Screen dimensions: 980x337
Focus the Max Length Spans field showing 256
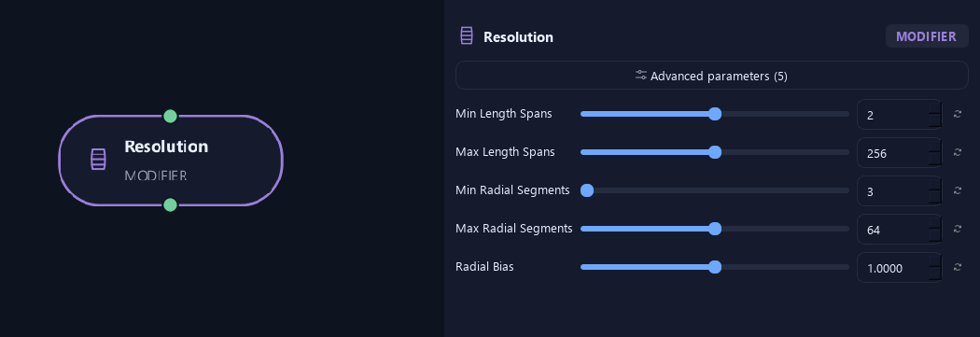892,152
